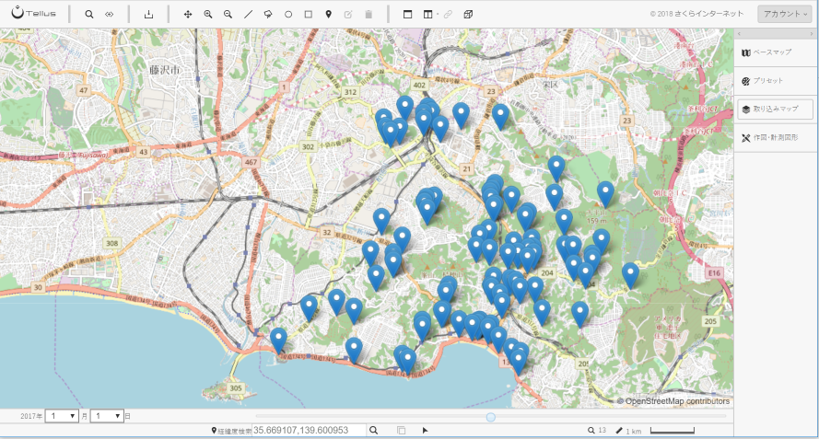Open the search tool in the top toolbar
This screenshot has width=819, height=439.
tap(89, 14)
